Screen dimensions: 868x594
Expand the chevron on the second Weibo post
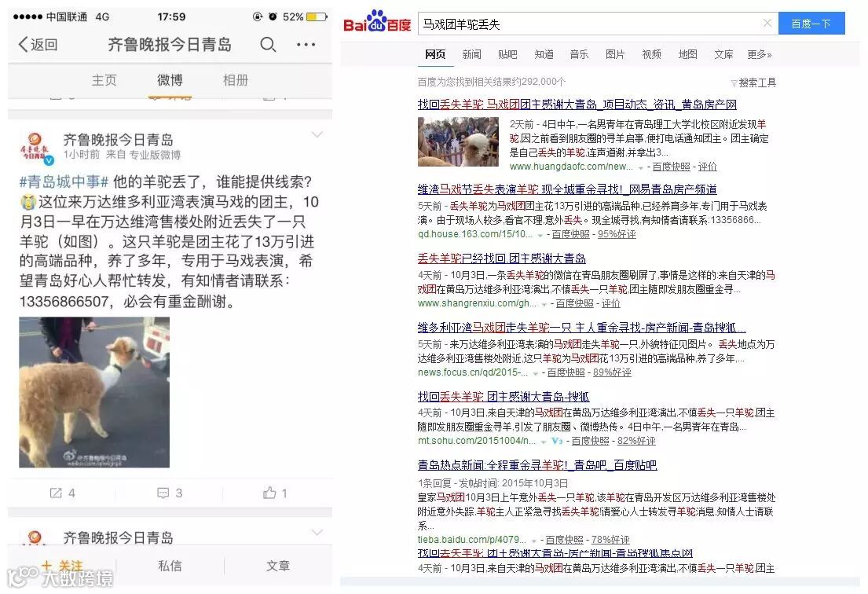pyautogui.click(x=317, y=533)
